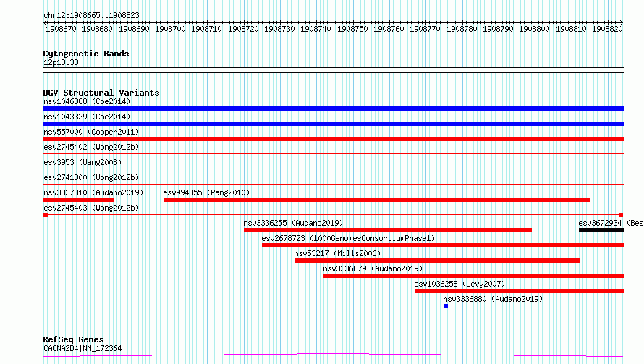Click the blue bar under nsv1043329
Image resolution: width=644 pixels, height=364 pixels.
pos(333,124)
